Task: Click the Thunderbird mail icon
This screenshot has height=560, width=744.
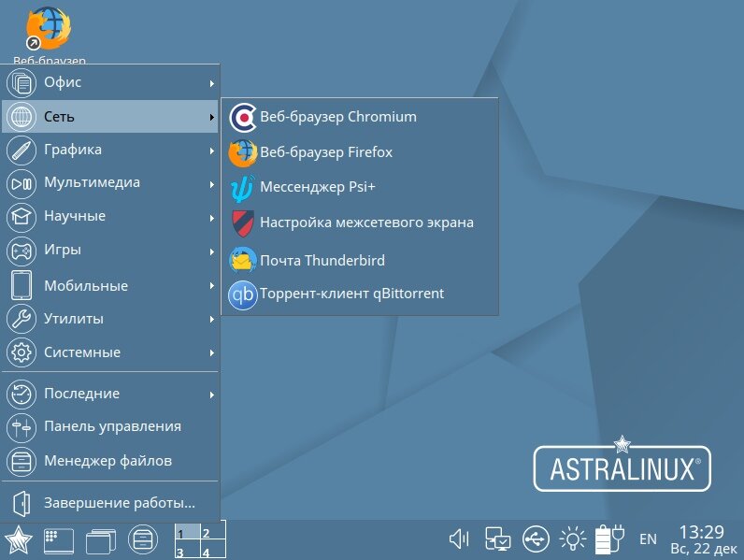Action: pos(242,260)
